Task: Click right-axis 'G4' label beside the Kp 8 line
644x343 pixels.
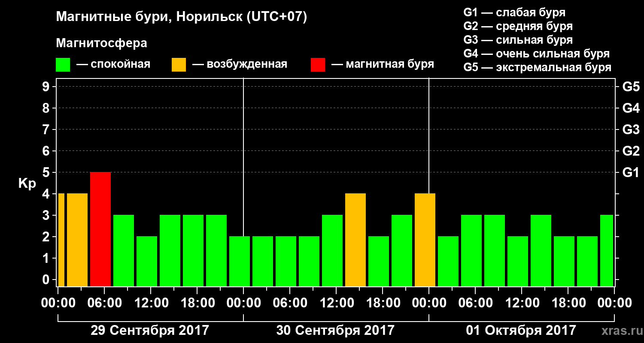Action: (631, 108)
